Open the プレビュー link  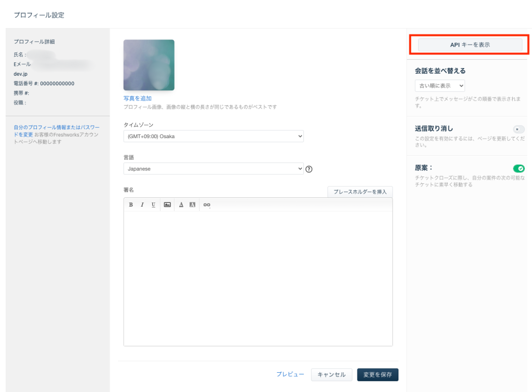click(290, 374)
